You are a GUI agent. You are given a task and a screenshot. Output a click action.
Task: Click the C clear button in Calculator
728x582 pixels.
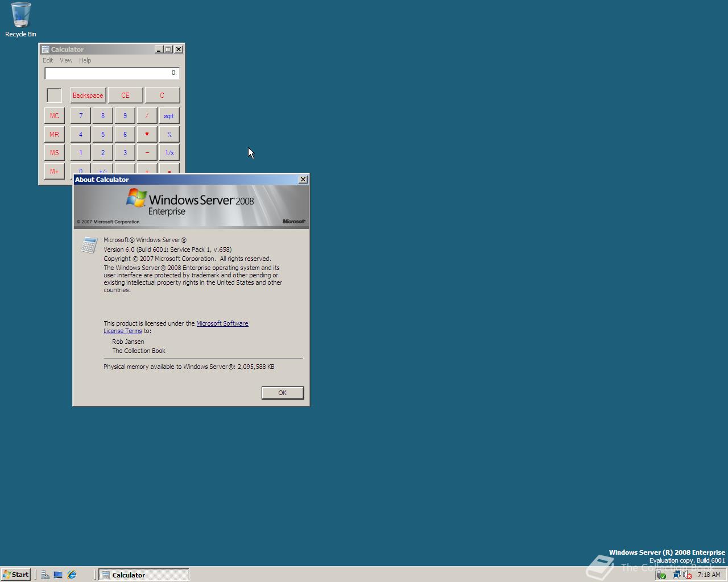162,95
